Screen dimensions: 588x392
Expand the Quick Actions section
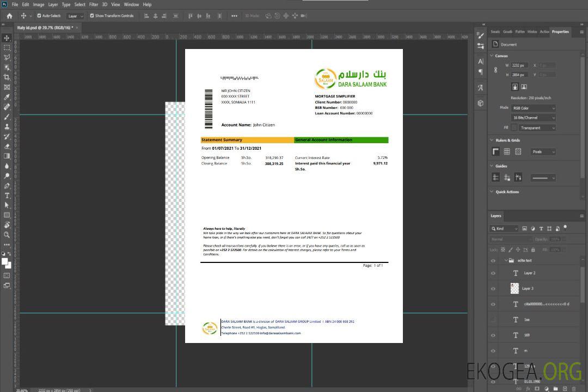(x=492, y=192)
